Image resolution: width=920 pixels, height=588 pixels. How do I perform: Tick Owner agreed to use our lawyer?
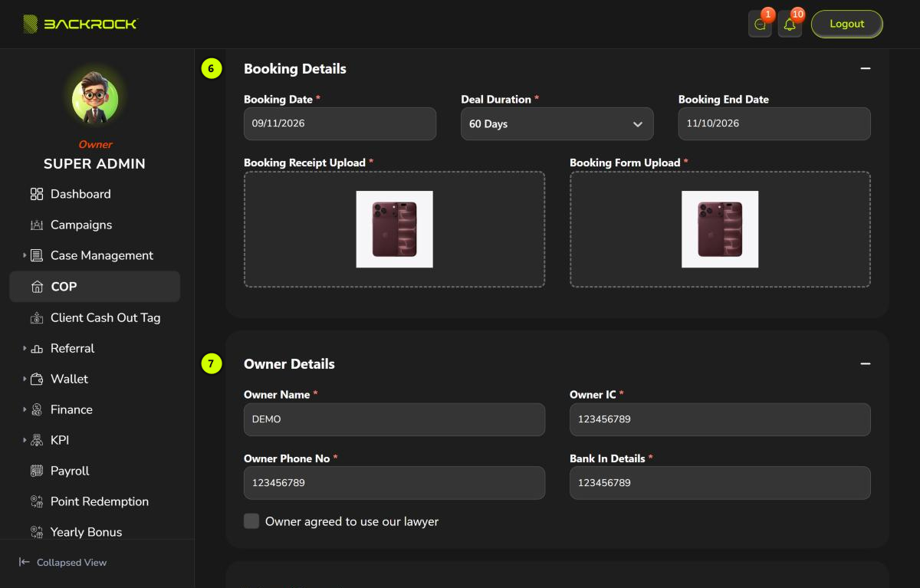click(x=251, y=521)
